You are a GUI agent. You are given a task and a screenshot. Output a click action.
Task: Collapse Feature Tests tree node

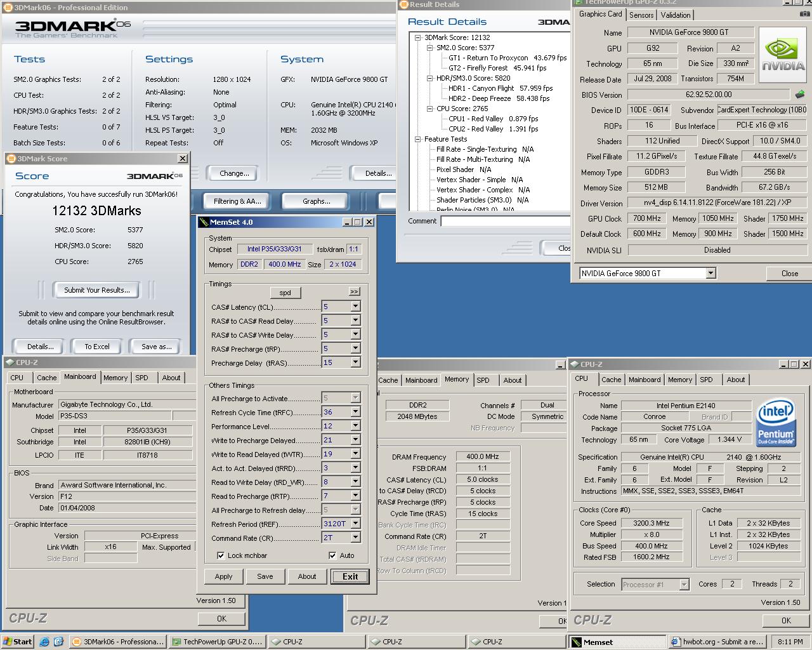click(x=418, y=139)
